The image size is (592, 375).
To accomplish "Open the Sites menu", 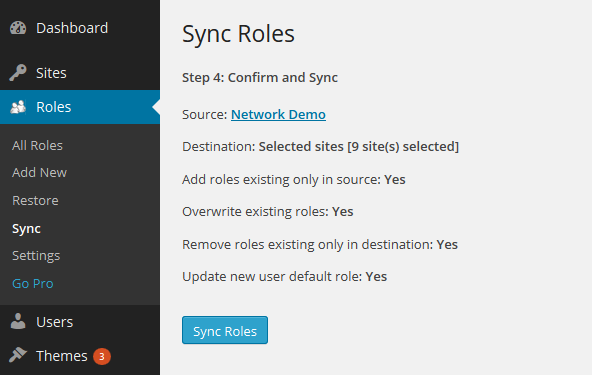I will pyautogui.click(x=51, y=73).
